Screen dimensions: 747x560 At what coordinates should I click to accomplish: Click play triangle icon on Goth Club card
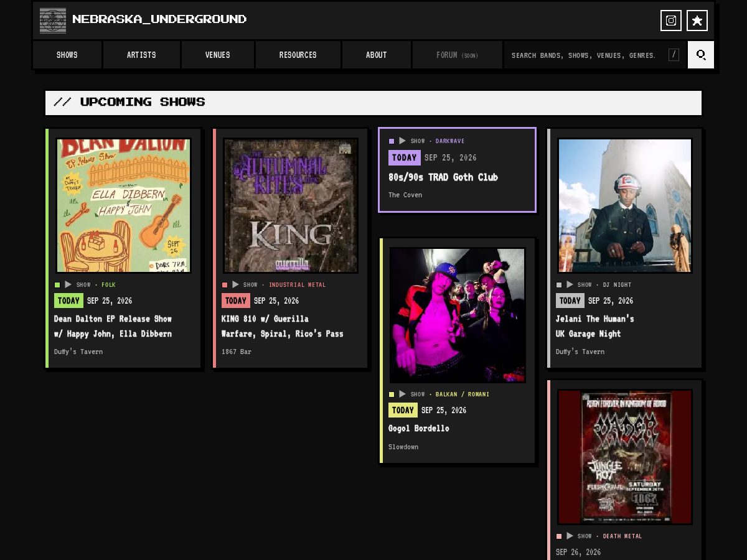point(402,141)
